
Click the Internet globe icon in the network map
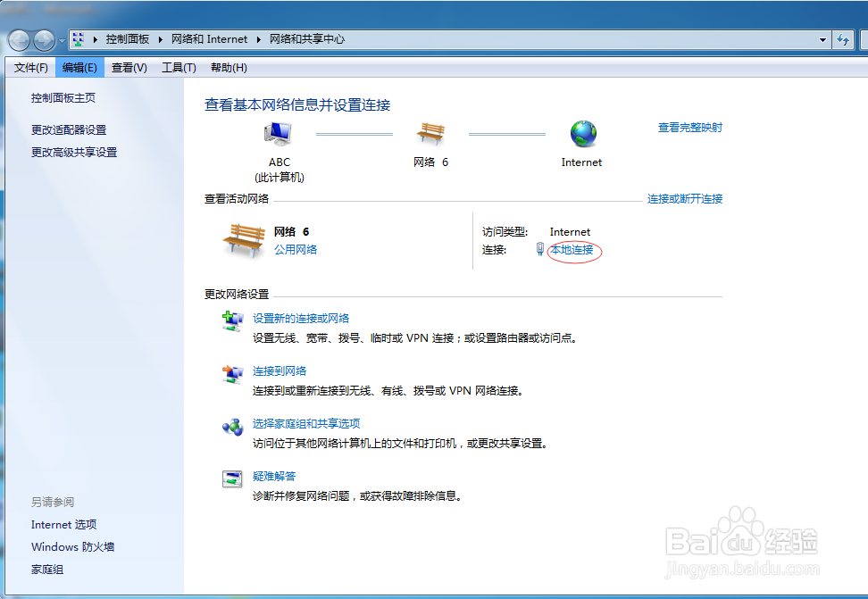tap(581, 134)
